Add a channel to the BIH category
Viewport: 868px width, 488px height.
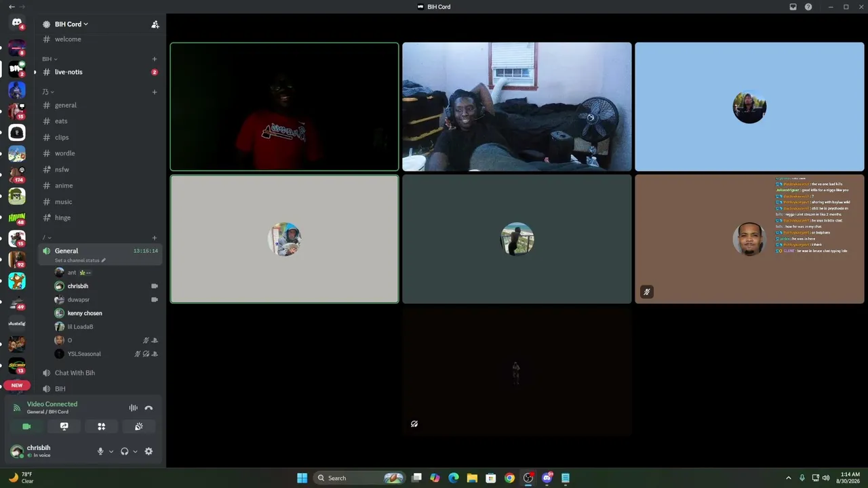click(x=155, y=59)
